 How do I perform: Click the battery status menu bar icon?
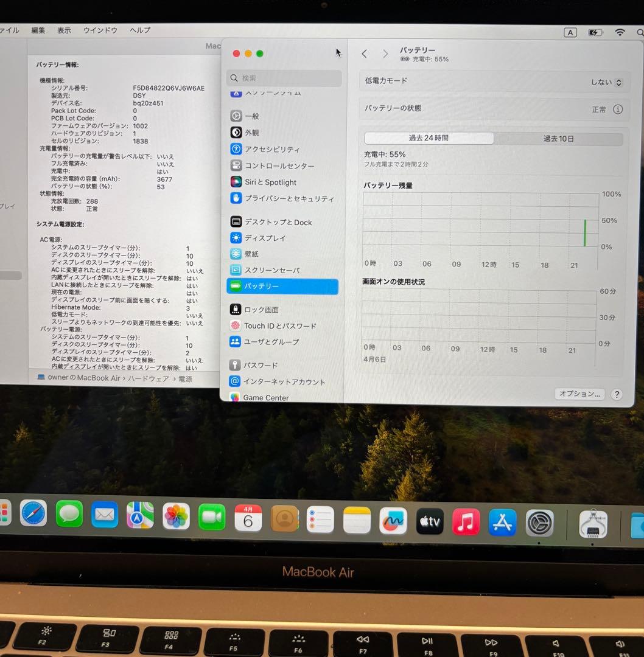point(595,32)
